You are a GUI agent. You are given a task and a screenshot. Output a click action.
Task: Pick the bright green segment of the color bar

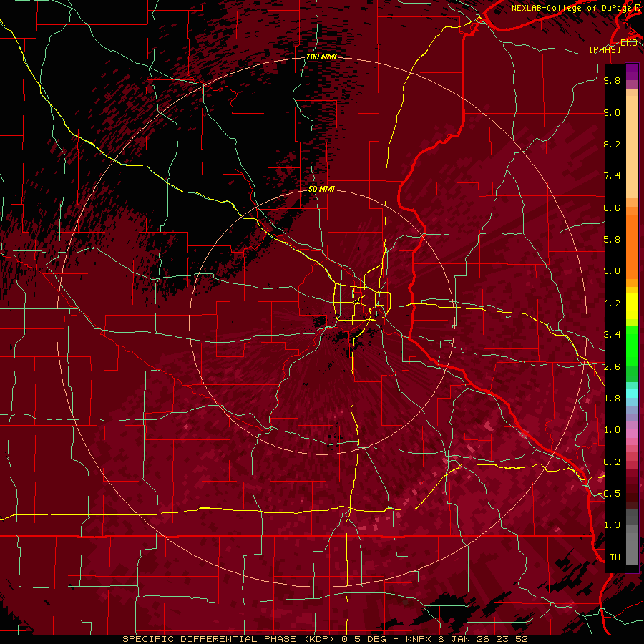click(632, 346)
